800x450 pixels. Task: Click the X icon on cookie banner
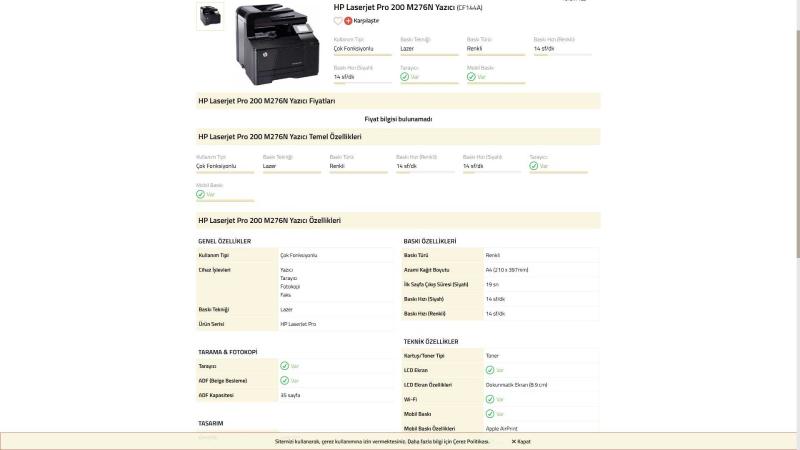514,441
